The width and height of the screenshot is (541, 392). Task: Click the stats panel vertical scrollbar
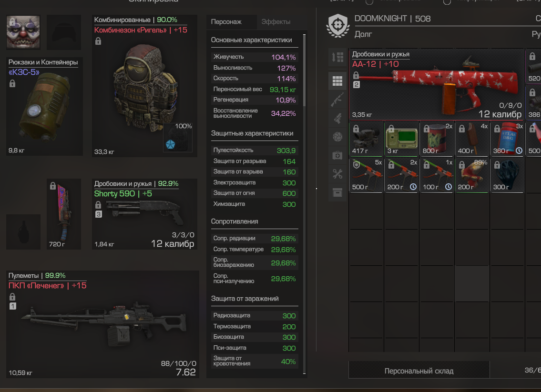(304, 70)
